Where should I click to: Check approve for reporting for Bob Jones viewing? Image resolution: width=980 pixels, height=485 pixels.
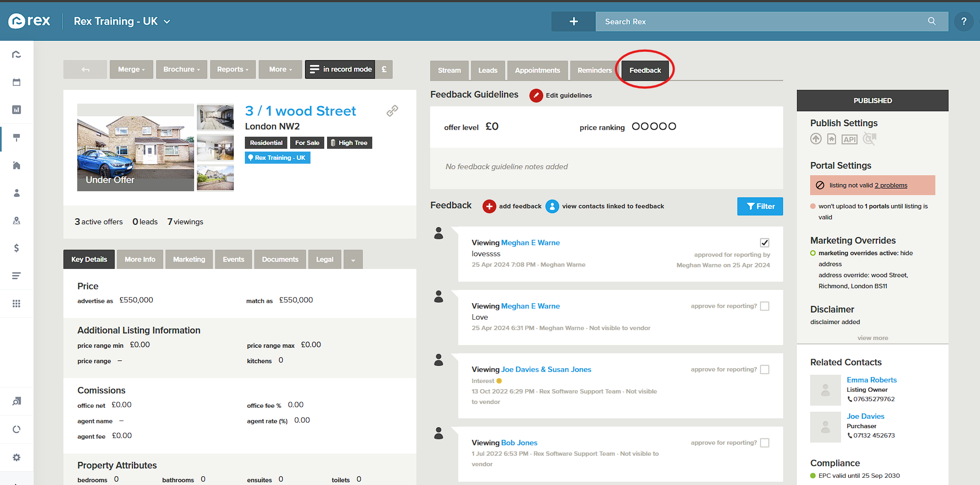pos(764,443)
